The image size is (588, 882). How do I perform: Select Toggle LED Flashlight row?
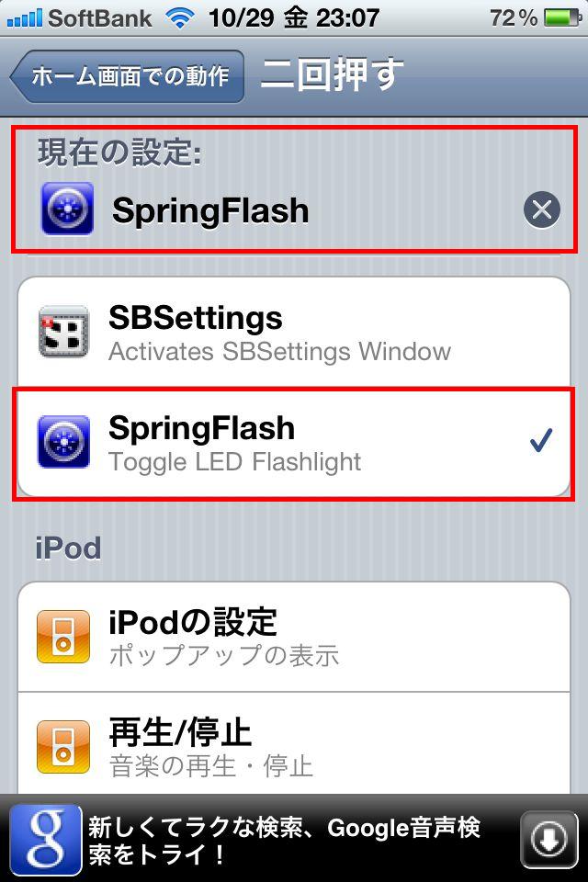tap(294, 442)
